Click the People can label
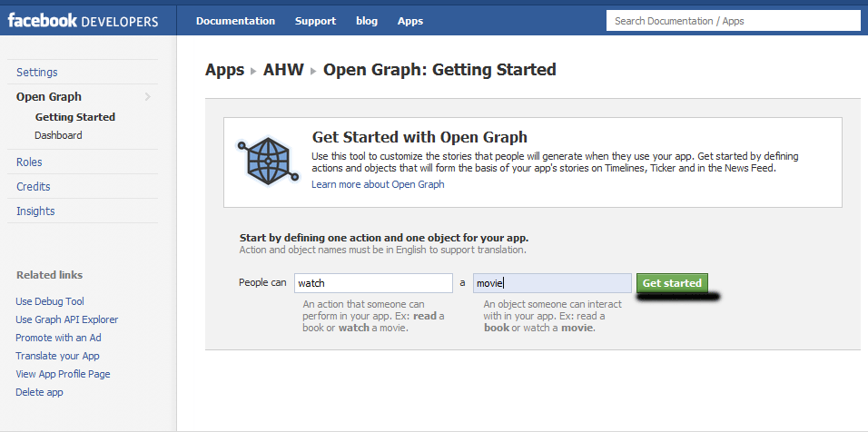The height and width of the screenshot is (432, 868). (x=262, y=282)
